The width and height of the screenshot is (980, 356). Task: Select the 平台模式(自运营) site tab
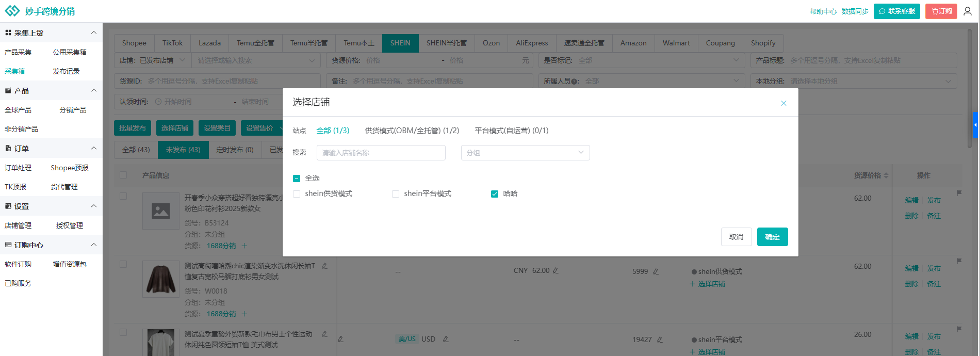pyautogui.click(x=511, y=131)
